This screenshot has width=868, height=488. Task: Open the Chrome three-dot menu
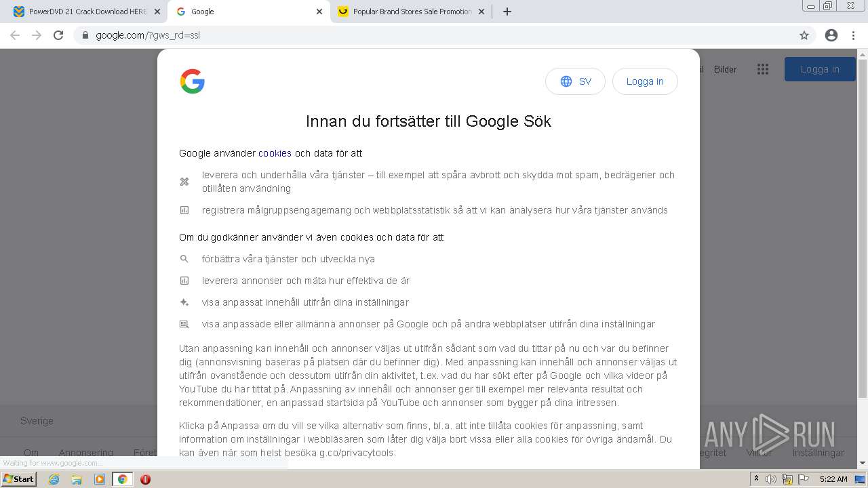[x=853, y=35]
